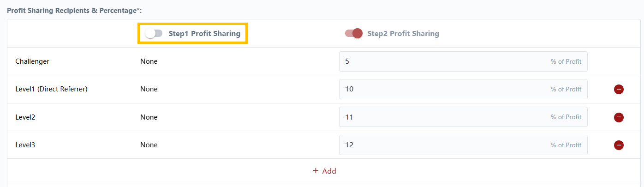Select the Level2 percentage input showing 11
The image size is (644, 187).
(443, 117)
